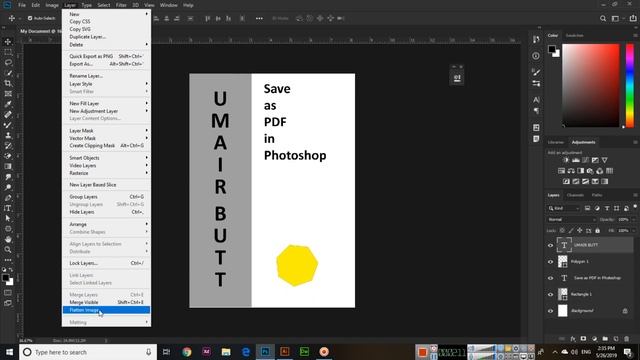Open the Normal blend mode dropdown
Screen dimensions: 640x360
571,220
